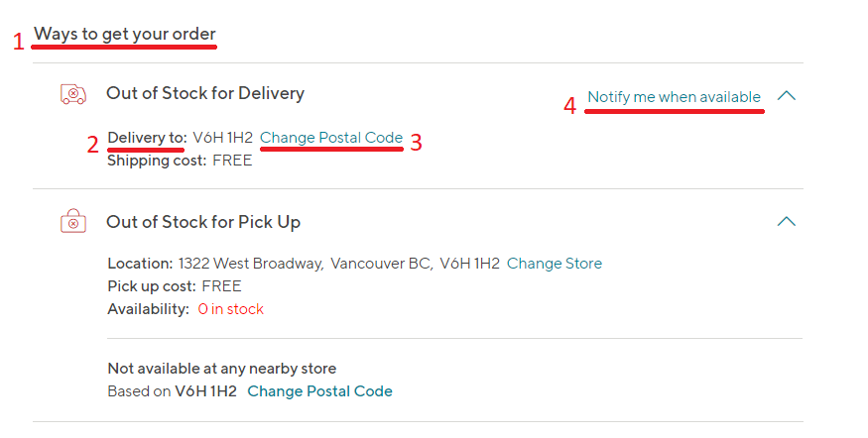Viewport: 868px width, 438px height.
Task: Click the Ways to get your order heading
Action: [x=125, y=35]
